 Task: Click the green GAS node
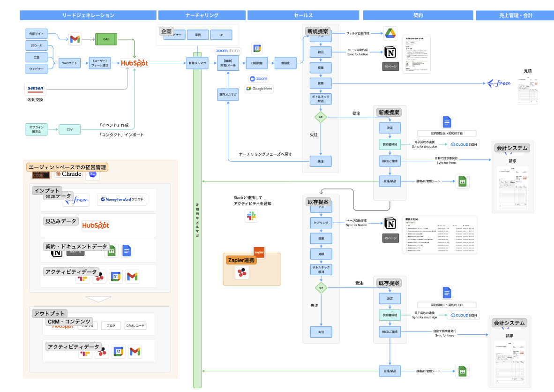(x=106, y=39)
